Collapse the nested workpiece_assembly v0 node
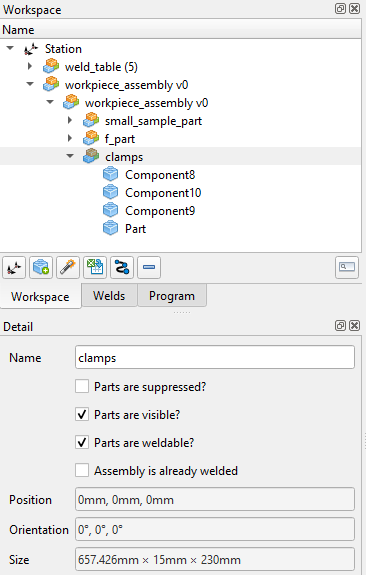This screenshot has height=575, width=366. click(x=50, y=102)
